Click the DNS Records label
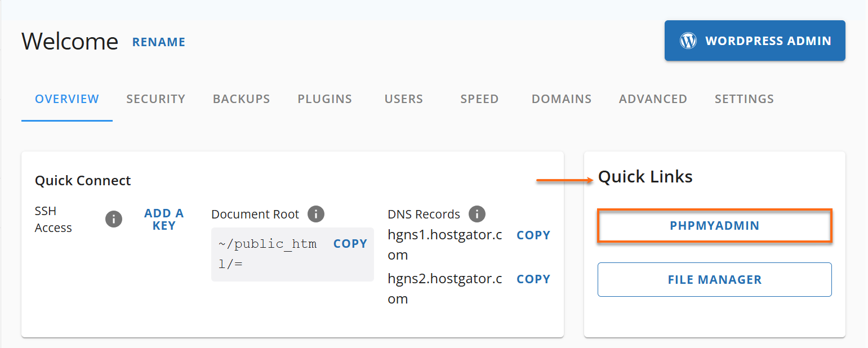The height and width of the screenshot is (348, 868). point(424,215)
